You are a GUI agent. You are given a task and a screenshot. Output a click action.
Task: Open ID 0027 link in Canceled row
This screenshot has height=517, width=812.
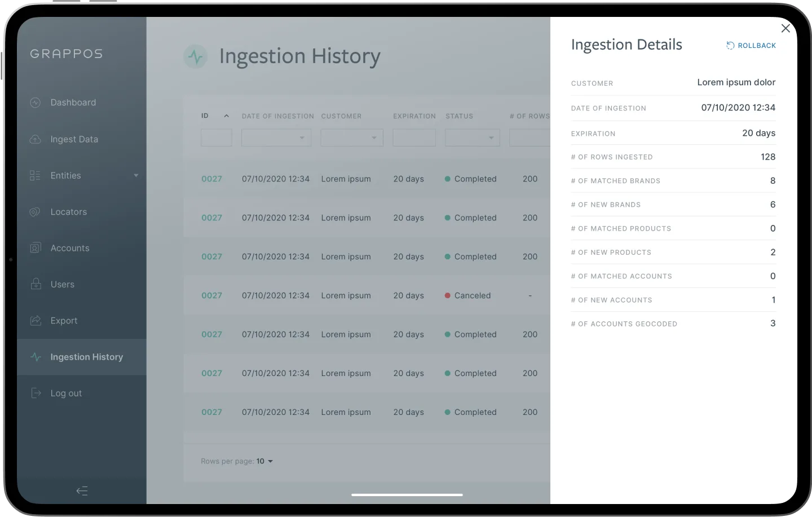click(212, 295)
